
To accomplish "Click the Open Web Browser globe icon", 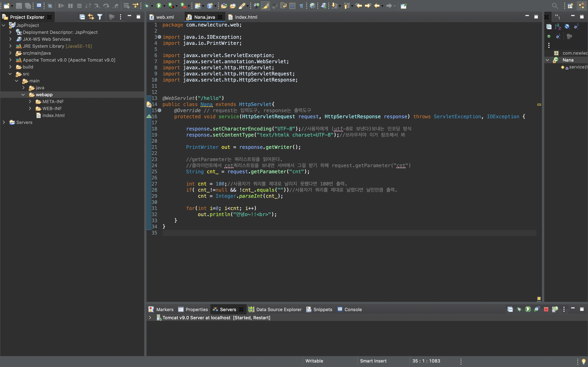I will pyautogui.click(x=312, y=6).
